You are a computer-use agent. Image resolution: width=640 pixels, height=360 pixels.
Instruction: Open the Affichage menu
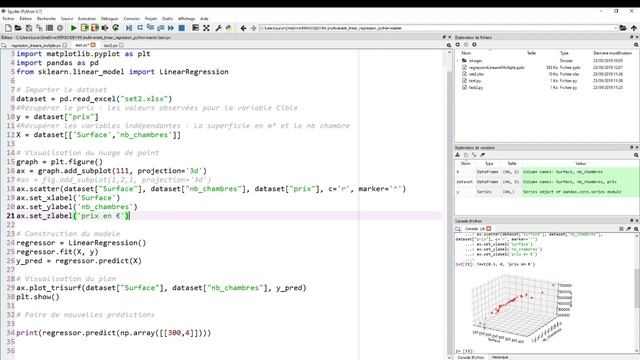pos(187,19)
